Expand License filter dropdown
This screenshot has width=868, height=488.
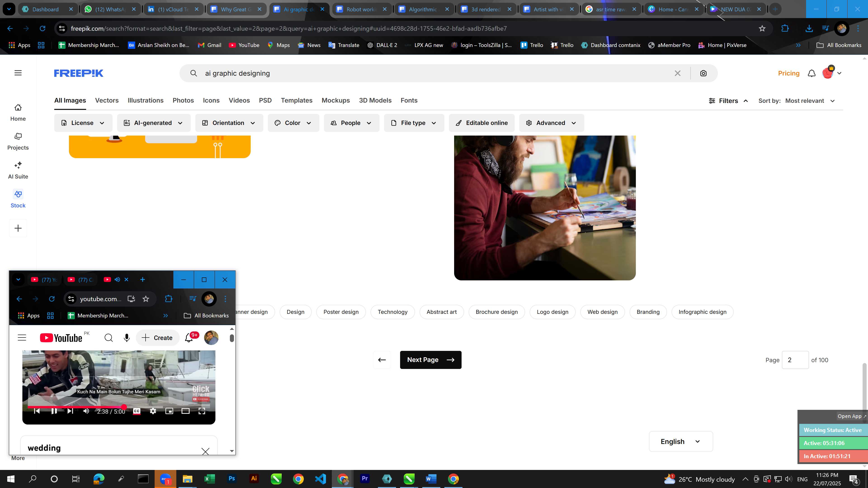pyautogui.click(x=83, y=123)
